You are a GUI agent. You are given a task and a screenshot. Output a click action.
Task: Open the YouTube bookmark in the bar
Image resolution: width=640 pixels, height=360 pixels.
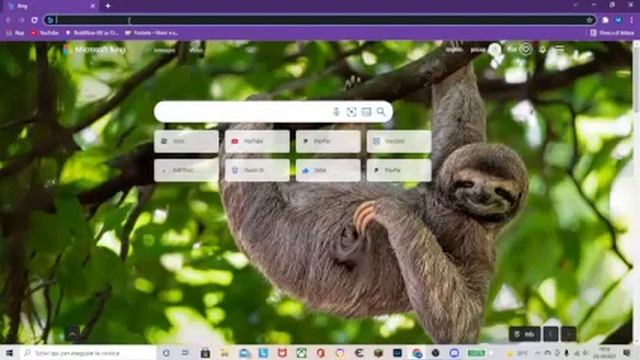point(45,33)
